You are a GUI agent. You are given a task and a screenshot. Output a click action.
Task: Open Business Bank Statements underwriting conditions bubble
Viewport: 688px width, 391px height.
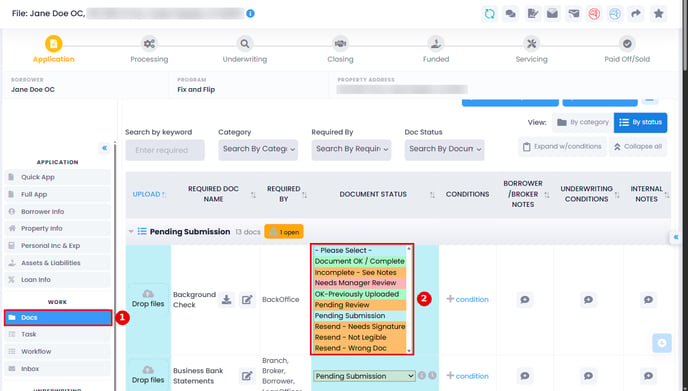[x=588, y=376]
